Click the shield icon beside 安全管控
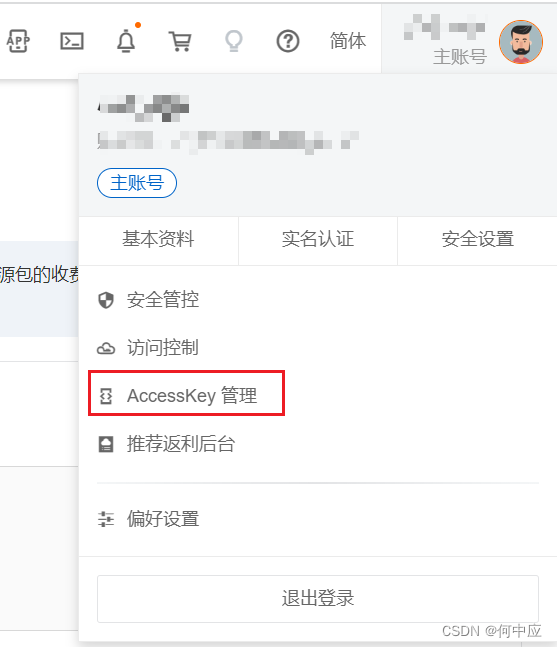Image resolution: width=557 pixels, height=647 pixels. pos(106,300)
